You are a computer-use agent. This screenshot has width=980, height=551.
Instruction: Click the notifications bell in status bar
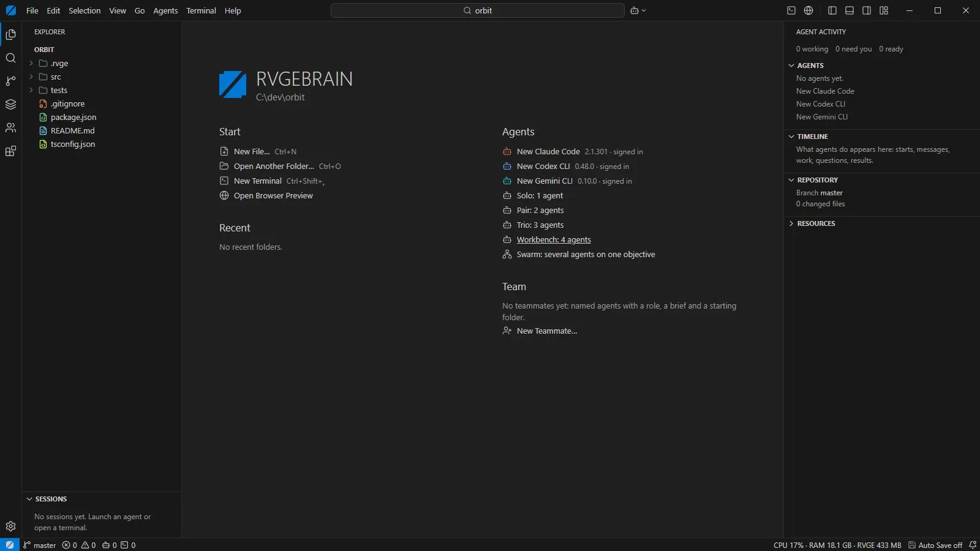[x=972, y=545]
